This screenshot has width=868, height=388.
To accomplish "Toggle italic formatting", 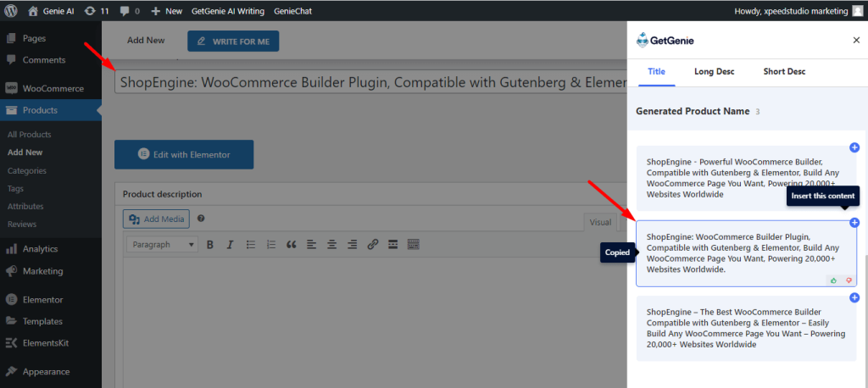I will (x=230, y=244).
